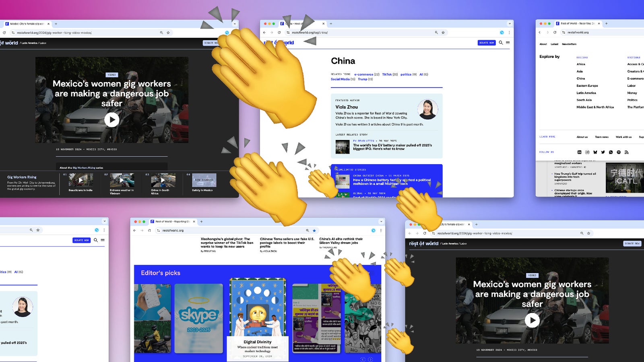
Task: Click Donate Now on the China page
Action: click(x=487, y=43)
